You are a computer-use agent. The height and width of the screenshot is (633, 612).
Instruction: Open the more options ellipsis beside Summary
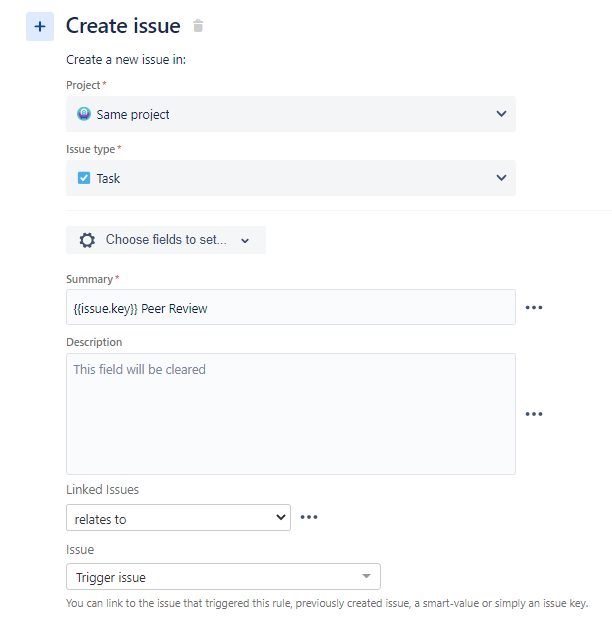(534, 308)
